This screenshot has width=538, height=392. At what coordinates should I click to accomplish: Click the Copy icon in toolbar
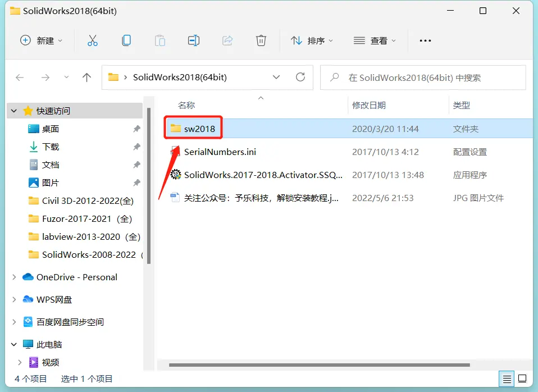point(126,40)
